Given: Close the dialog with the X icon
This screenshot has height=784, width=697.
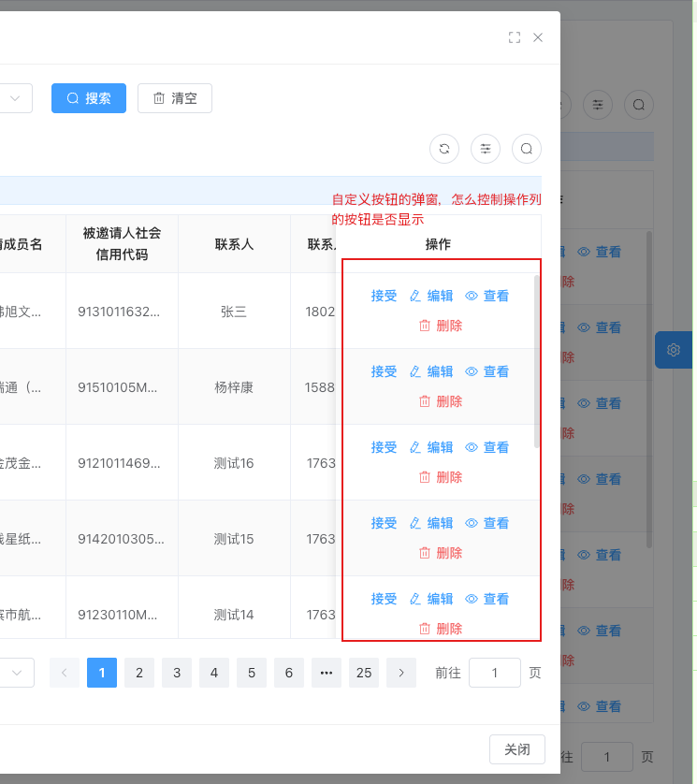Looking at the screenshot, I should pyautogui.click(x=538, y=37).
